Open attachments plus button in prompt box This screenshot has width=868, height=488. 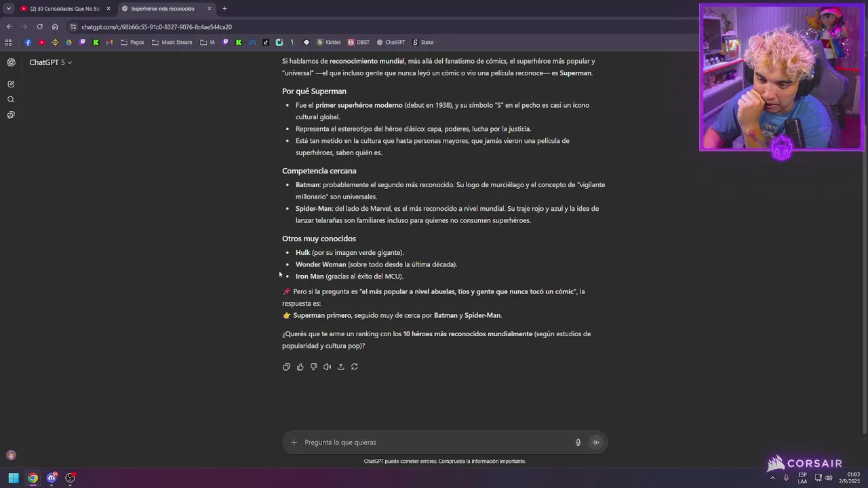tap(294, 443)
